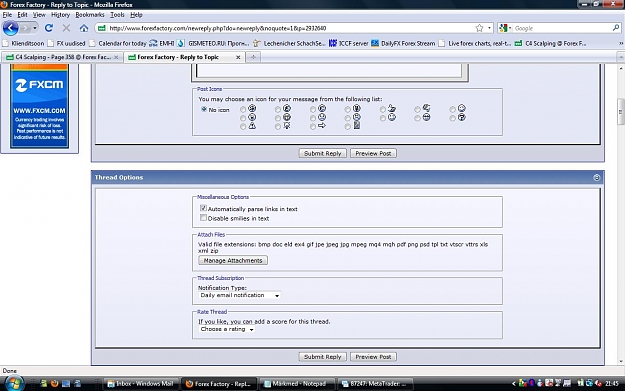The image size is (625, 391).
Task: Click the site identity icon in the address bar
Action: (102, 28)
